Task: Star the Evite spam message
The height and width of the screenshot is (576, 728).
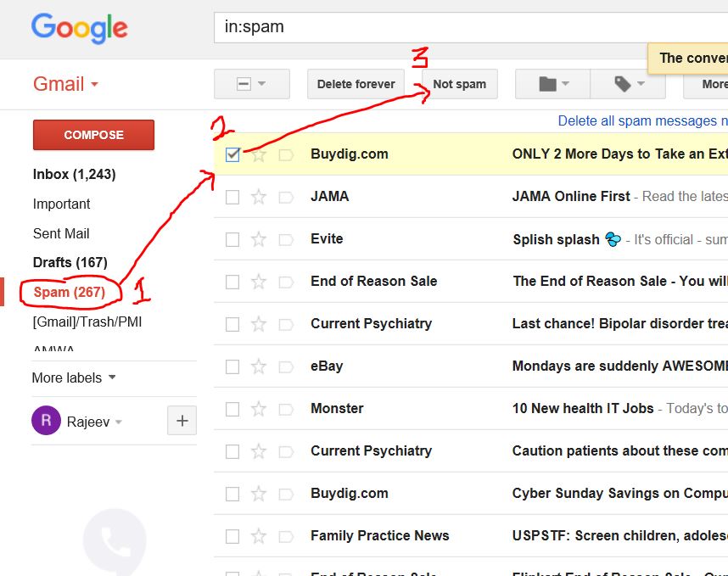Action: click(259, 239)
